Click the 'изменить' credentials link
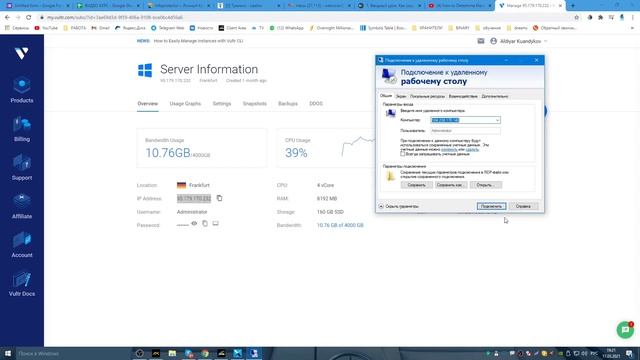 point(449,149)
